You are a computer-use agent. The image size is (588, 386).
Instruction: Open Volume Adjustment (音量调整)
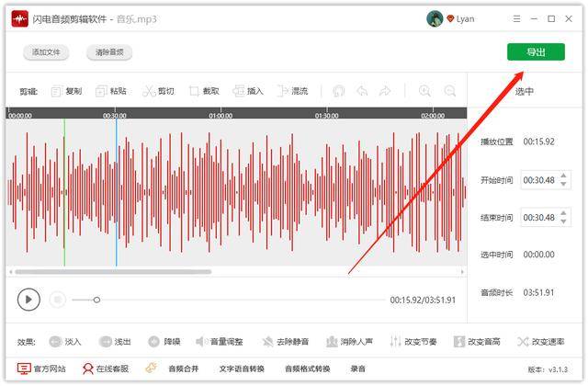click(220, 342)
